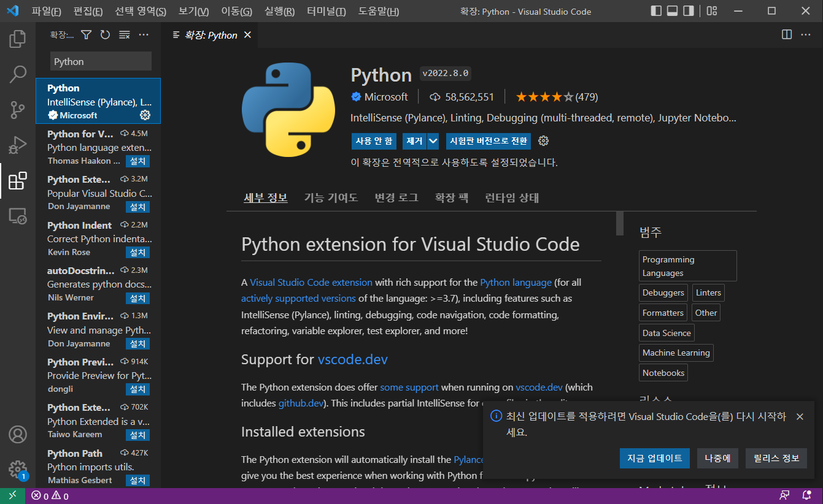Click 시험판 버전으로 전환 button

pos(489,141)
